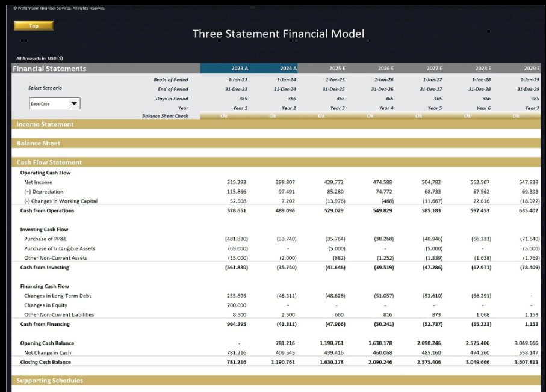The height and width of the screenshot is (392, 546).
Task: Click the gold Top button
Action: pyautogui.click(x=33, y=26)
